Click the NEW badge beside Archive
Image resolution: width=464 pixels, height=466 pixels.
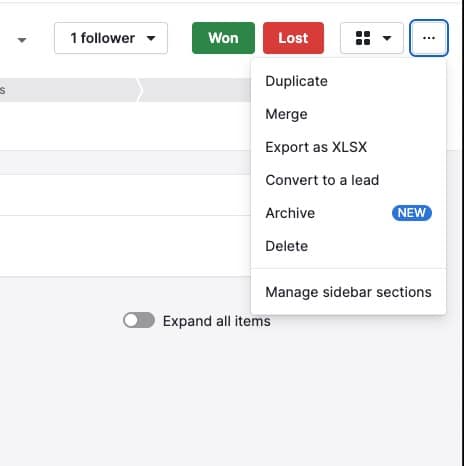click(x=412, y=213)
